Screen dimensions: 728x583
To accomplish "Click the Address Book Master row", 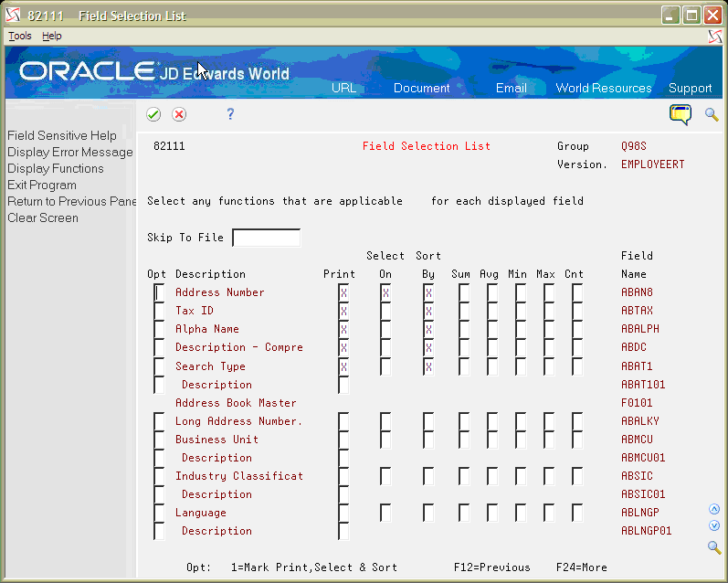I will (x=236, y=403).
